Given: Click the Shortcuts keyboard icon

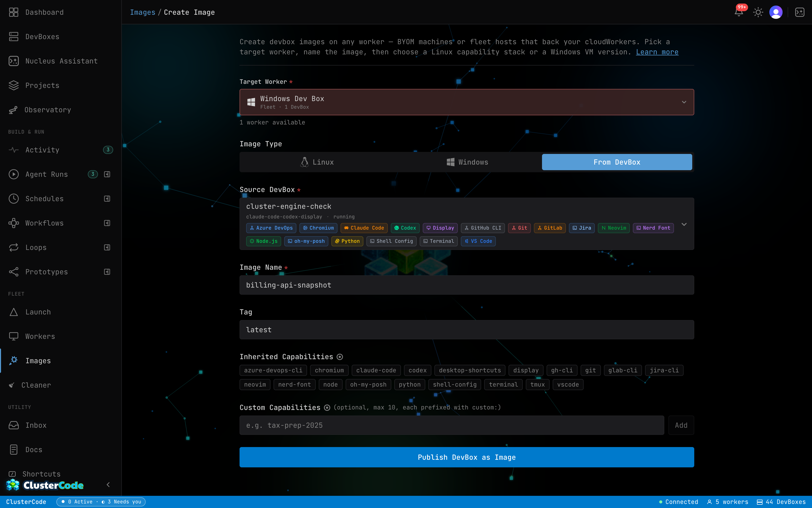Looking at the screenshot, I should [12, 474].
